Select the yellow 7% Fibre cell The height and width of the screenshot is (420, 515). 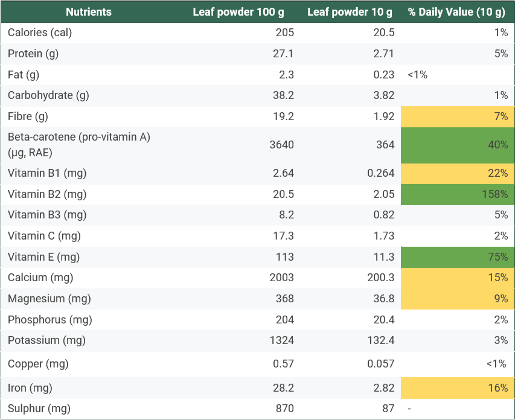click(457, 116)
